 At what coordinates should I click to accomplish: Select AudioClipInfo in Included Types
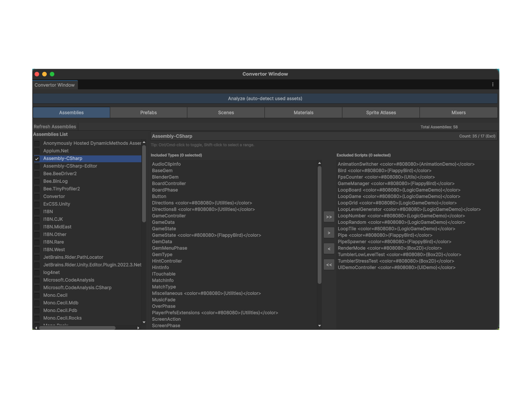click(x=166, y=164)
